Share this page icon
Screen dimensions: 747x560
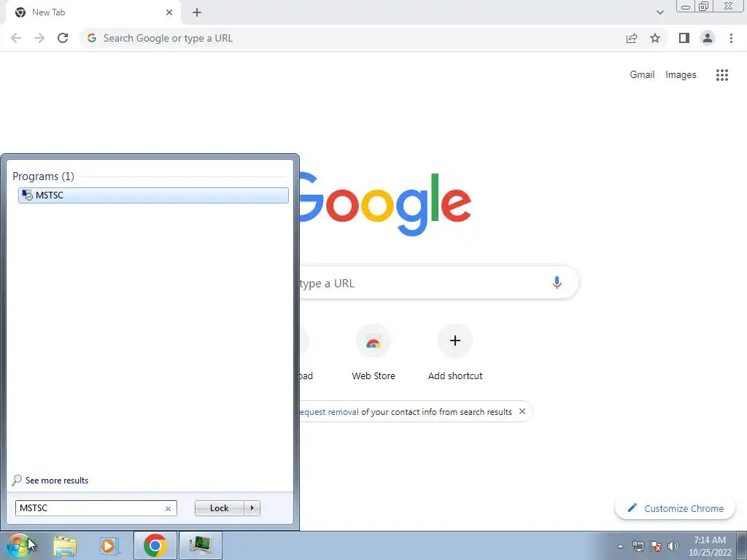(x=632, y=38)
